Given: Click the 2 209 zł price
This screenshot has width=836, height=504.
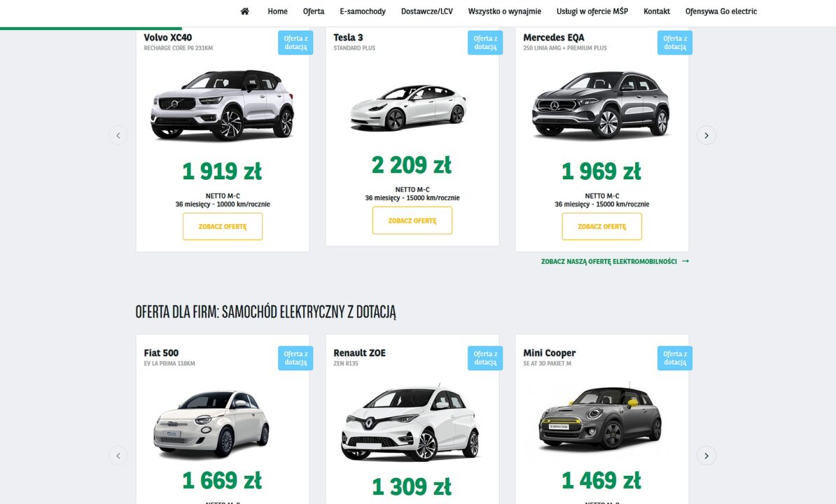Looking at the screenshot, I should (x=412, y=165).
